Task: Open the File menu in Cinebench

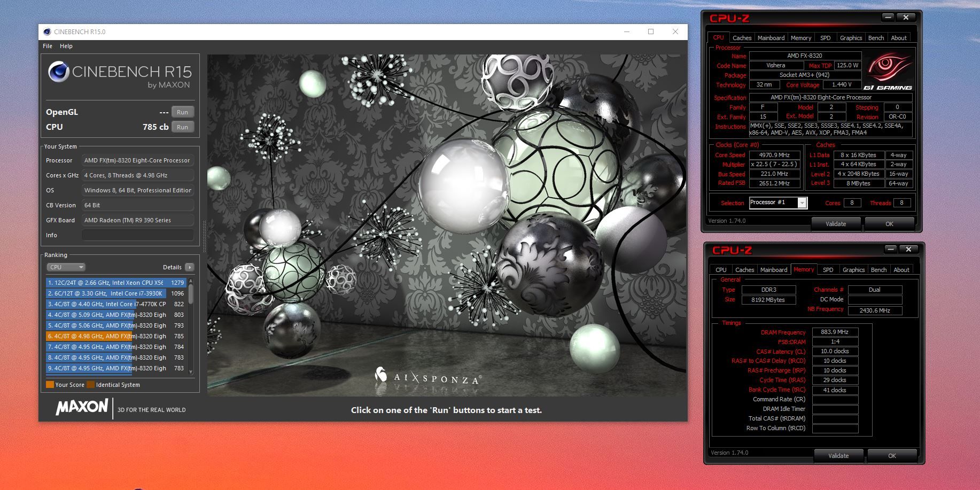Action: 48,46
